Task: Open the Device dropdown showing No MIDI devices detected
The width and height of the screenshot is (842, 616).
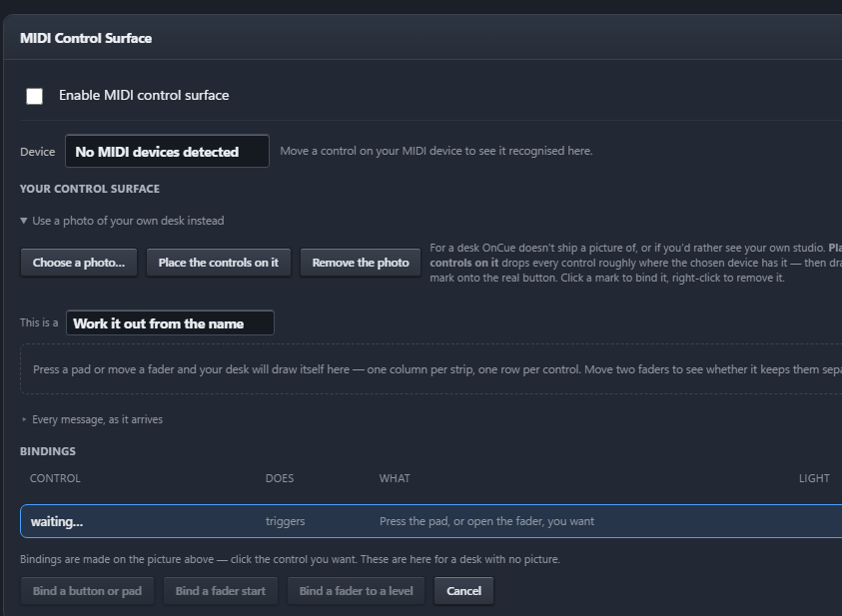Action: pyautogui.click(x=167, y=152)
